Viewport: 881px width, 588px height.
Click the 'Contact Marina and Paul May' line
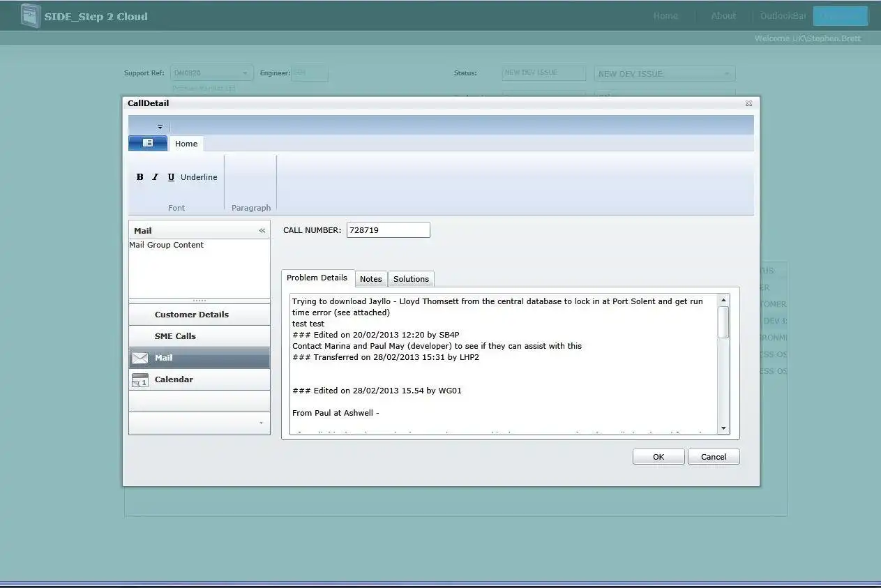437,346
